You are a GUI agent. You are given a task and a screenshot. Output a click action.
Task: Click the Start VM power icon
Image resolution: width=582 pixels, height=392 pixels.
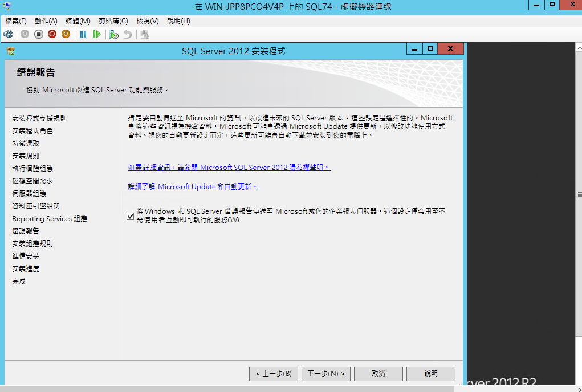[25, 35]
